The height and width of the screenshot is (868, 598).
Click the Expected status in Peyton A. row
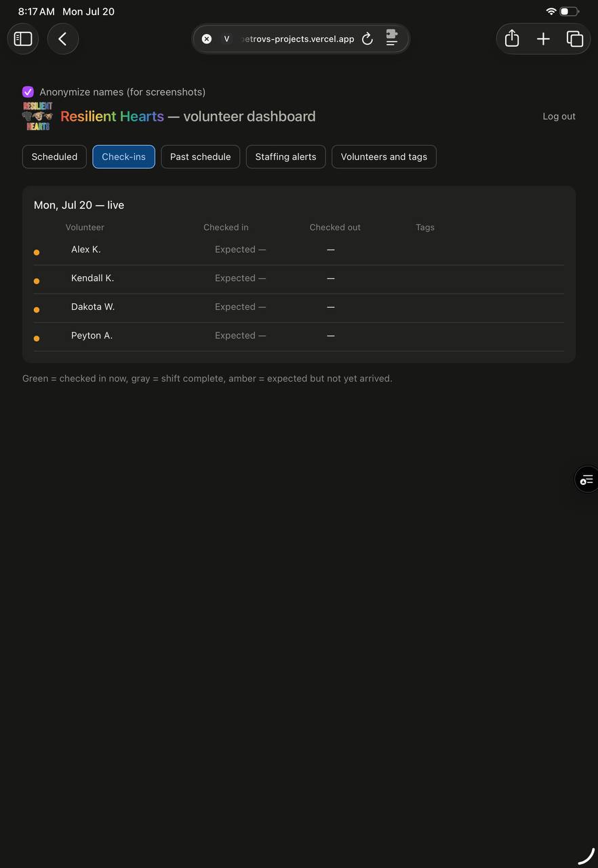point(240,335)
